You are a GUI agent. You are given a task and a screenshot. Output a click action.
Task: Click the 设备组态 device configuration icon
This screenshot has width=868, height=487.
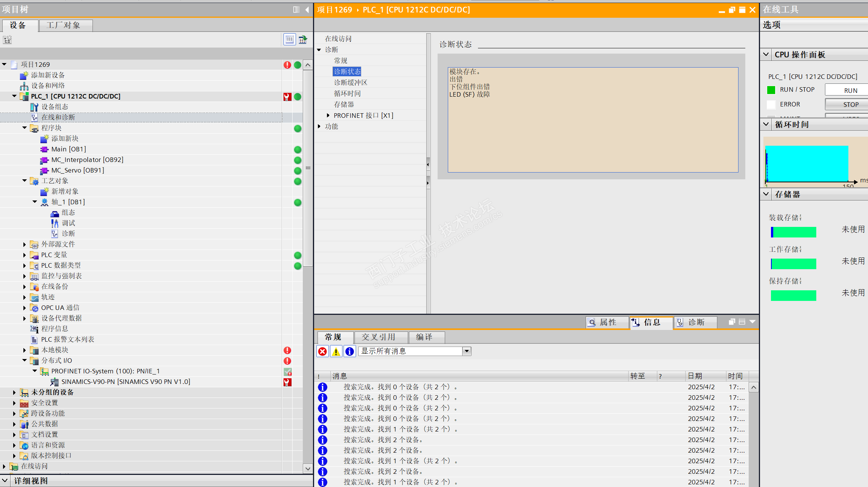click(34, 107)
